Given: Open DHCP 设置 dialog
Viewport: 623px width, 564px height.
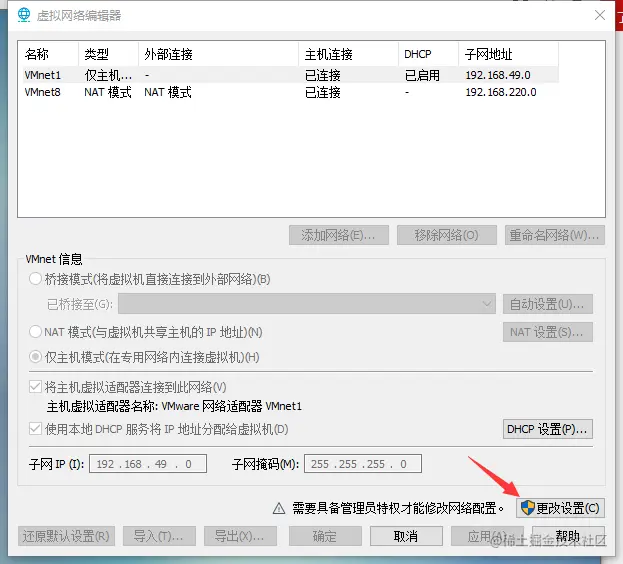Looking at the screenshot, I should 548,429.
